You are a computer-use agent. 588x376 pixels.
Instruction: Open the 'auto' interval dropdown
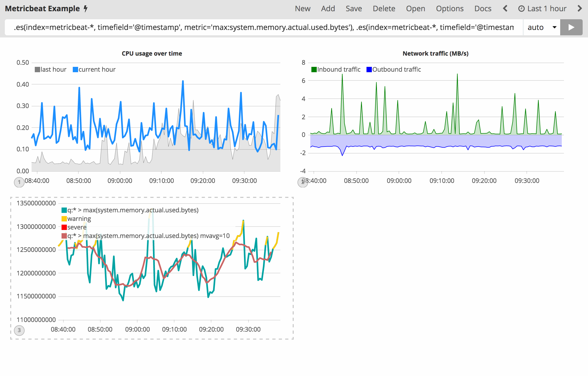click(x=542, y=27)
